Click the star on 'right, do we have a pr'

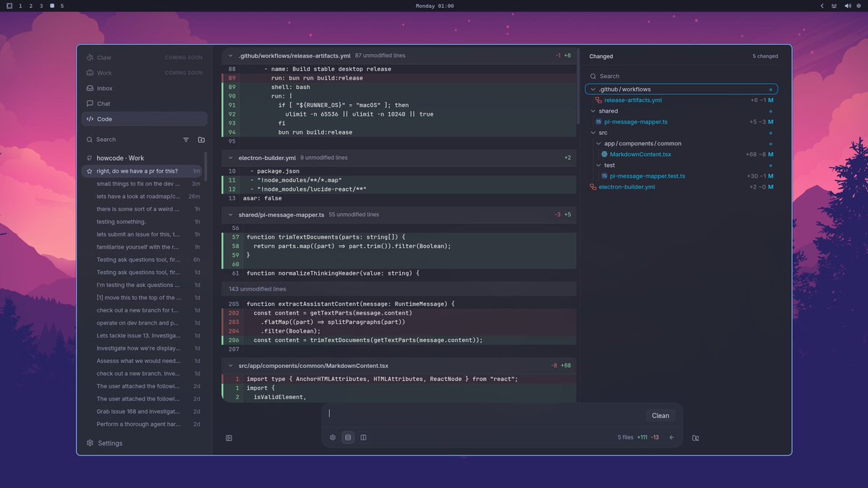pos(89,171)
